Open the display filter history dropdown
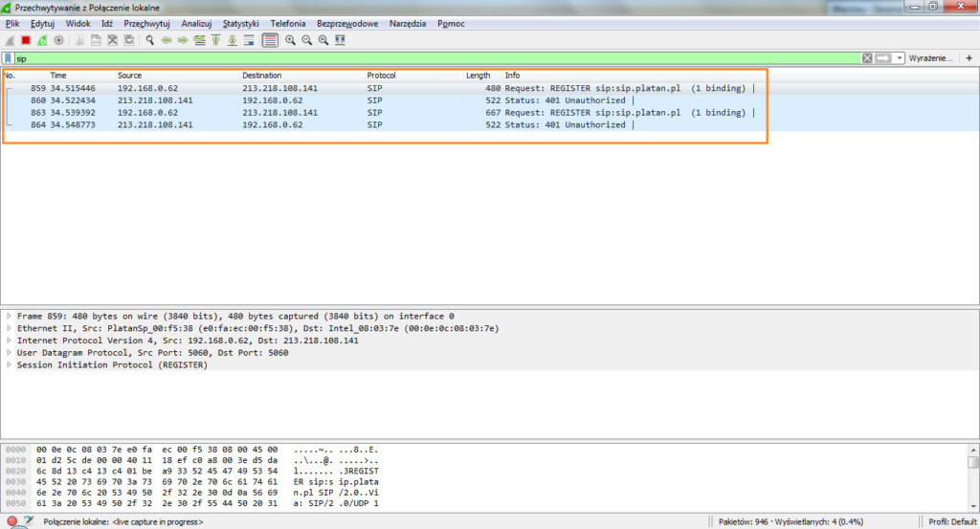This screenshot has height=529, width=980. (x=900, y=58)
